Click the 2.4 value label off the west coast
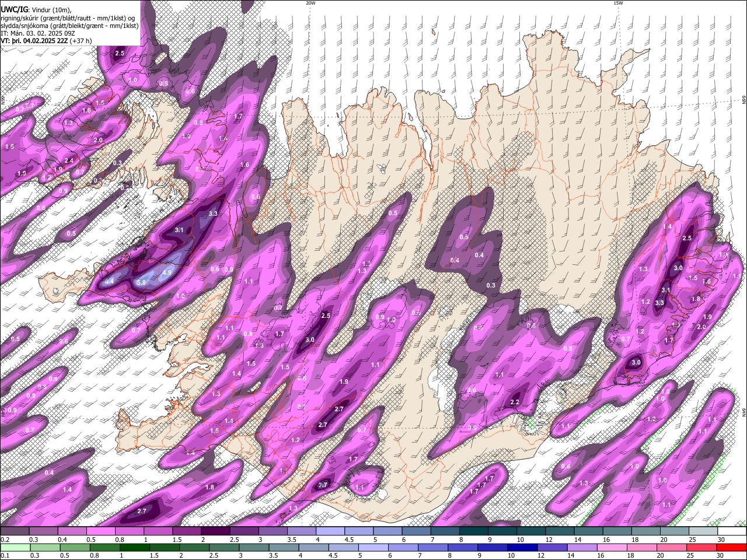This screenshot has height=560, width=747. point(69,160)
